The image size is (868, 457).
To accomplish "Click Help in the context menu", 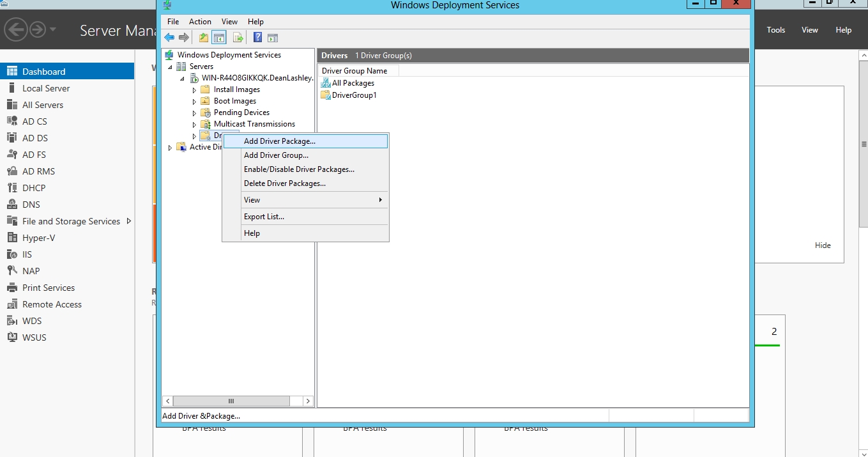I will pyautogui.click(x=305, y=233).
